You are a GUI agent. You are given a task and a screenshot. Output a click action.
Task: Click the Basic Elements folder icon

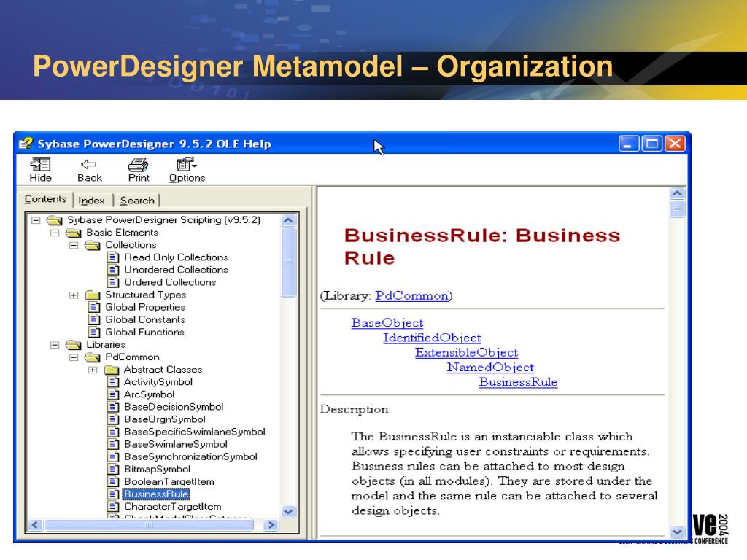pos(74,233)
